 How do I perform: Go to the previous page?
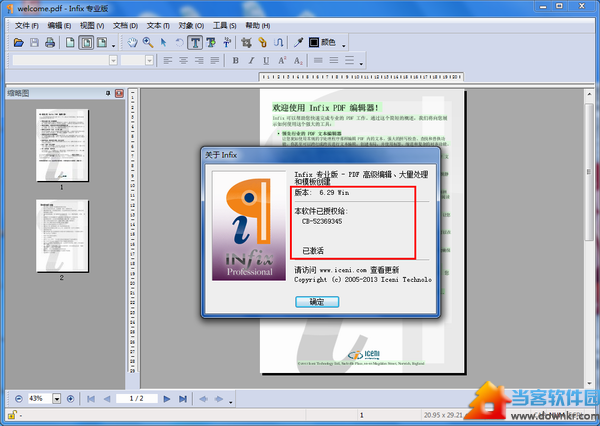[107, 399]
